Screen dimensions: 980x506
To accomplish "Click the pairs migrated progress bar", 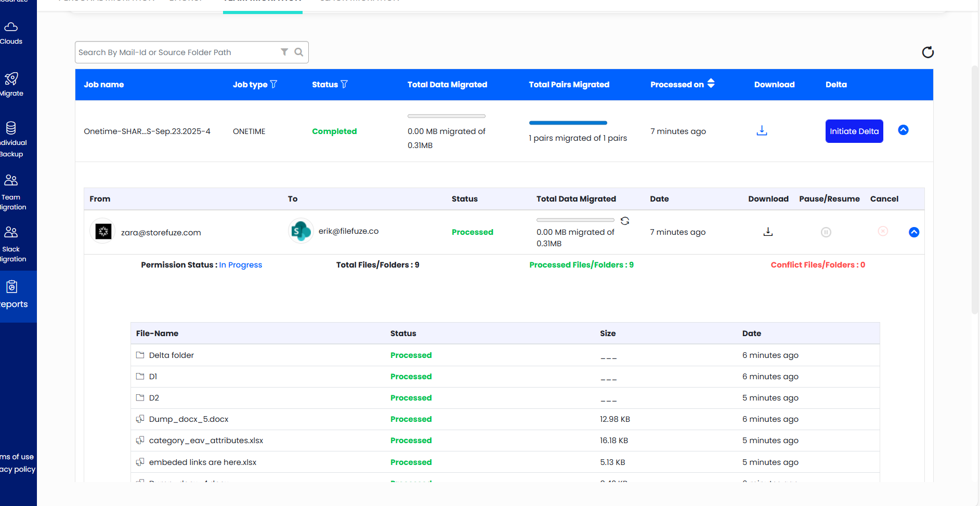I will (x=568, y=123).
